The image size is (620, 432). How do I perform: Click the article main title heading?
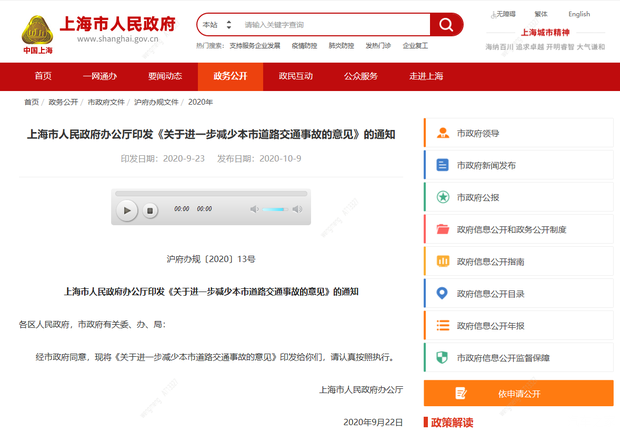click(211, 134)
